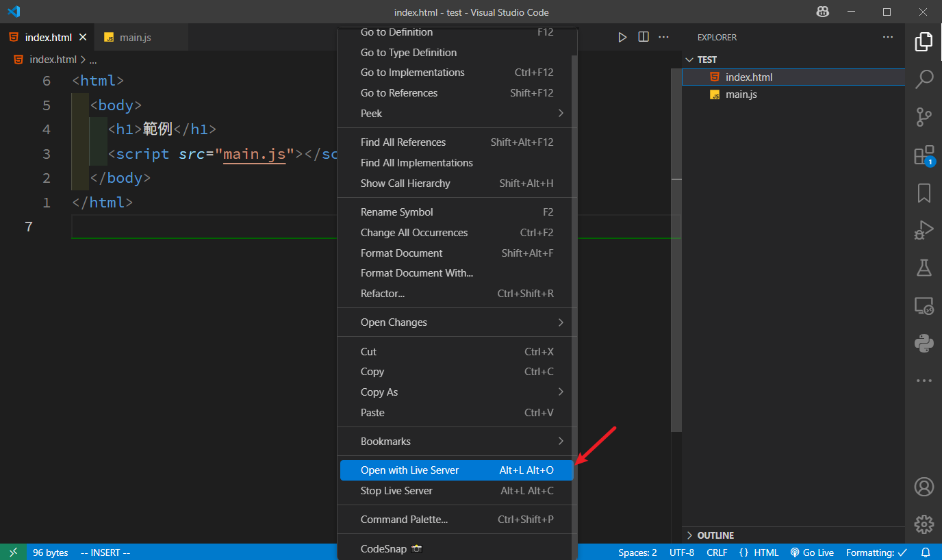942x560 pixels.
Task: Open the Python view icon
Action: 924,343
